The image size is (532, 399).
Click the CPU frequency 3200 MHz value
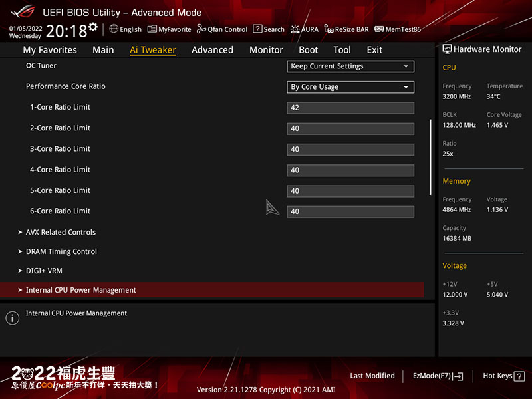[x=456, y=96]
